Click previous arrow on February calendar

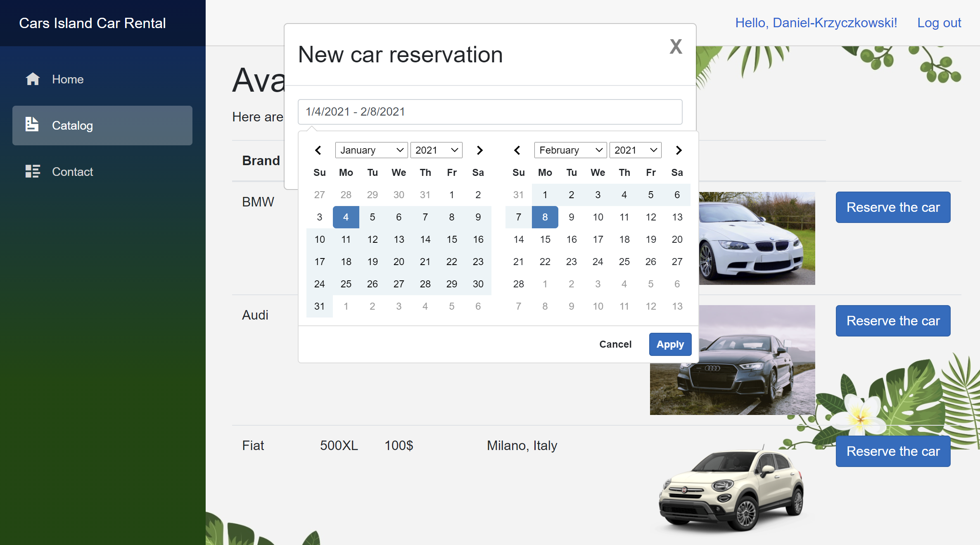[517, 150]
